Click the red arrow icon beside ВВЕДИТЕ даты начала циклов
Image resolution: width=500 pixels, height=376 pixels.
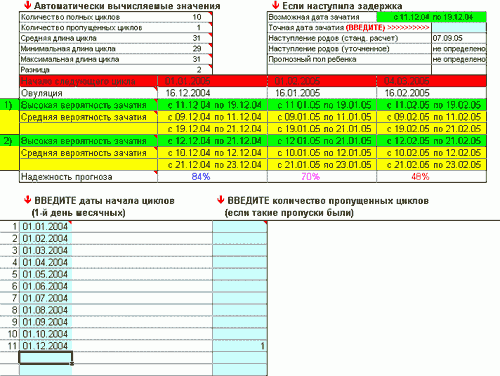[27, 200]
